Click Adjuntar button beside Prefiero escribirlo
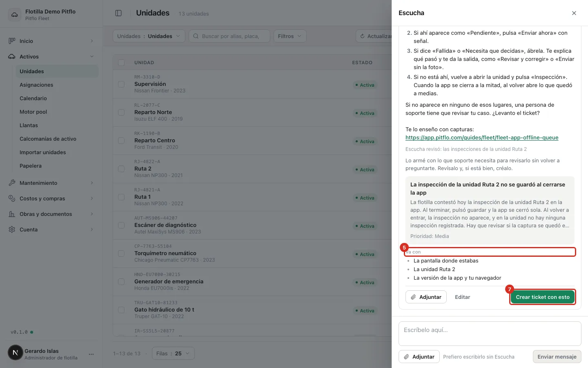The height and width of the screenshot is (368, 588). [x=419, y=357]
